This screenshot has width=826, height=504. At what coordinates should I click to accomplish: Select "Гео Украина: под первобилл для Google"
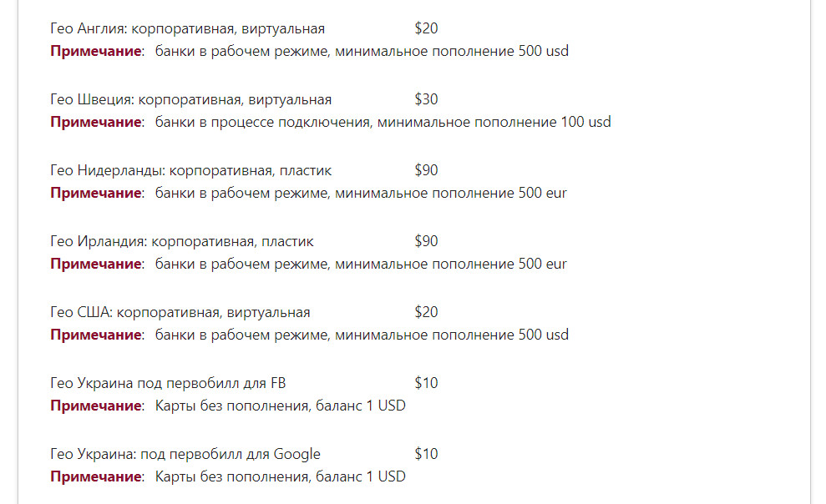point(185,455)
